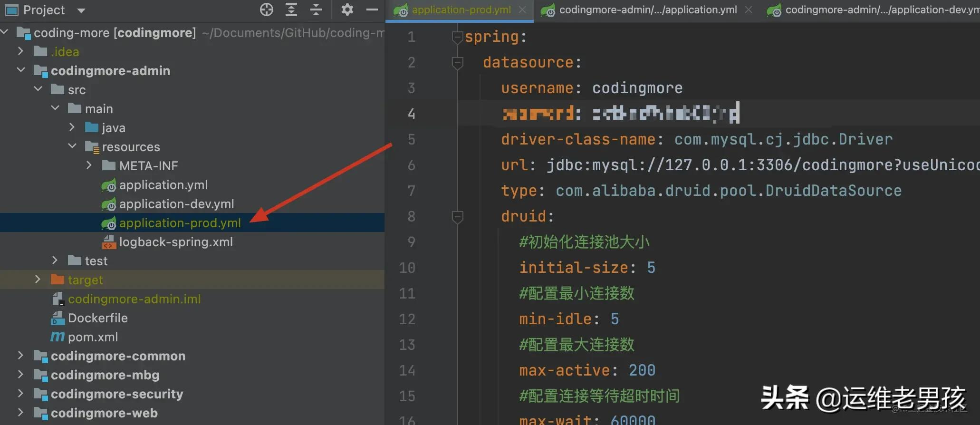Close the application-prod.yml tab
Viewport: 980px width, 425px height.
click(523, 10)
